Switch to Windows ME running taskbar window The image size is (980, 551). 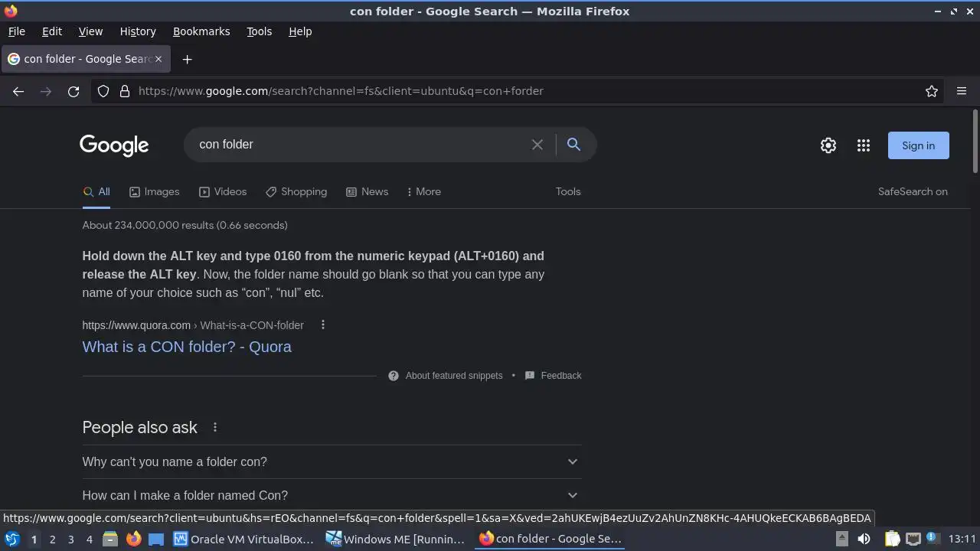(396, 539)
